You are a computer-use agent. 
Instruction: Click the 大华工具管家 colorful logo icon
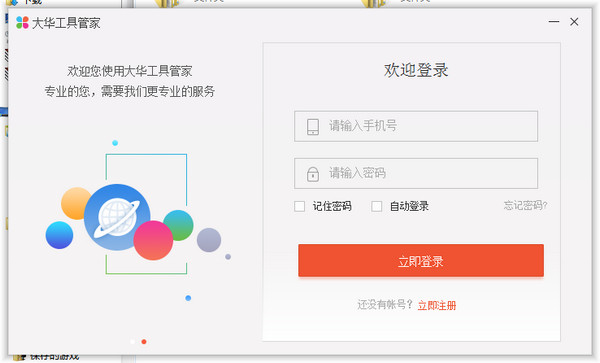click(x=23, y=23)
